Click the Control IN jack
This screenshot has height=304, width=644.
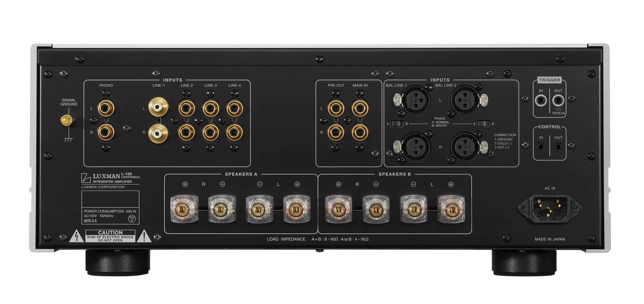(x=541, y=147)
